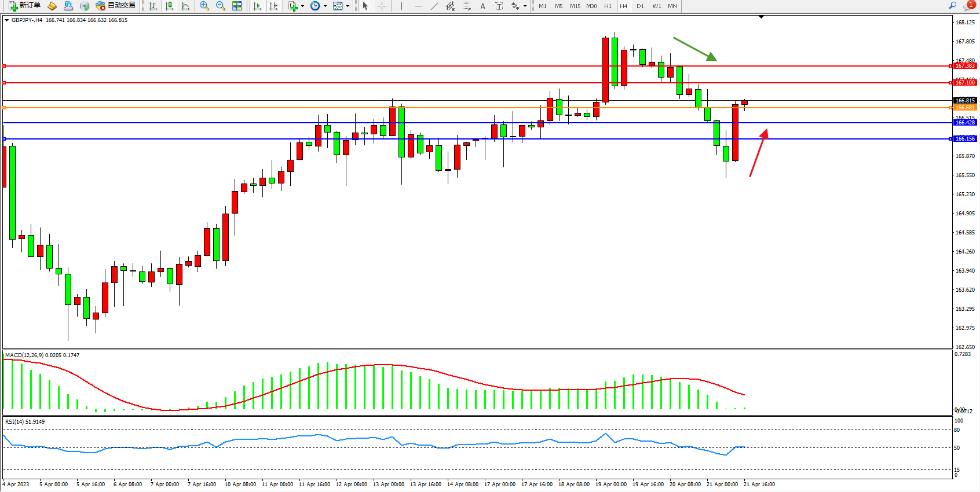Click the zoom out magnifier icon
This screenshot has height=492, width=980.
(220, 6)
